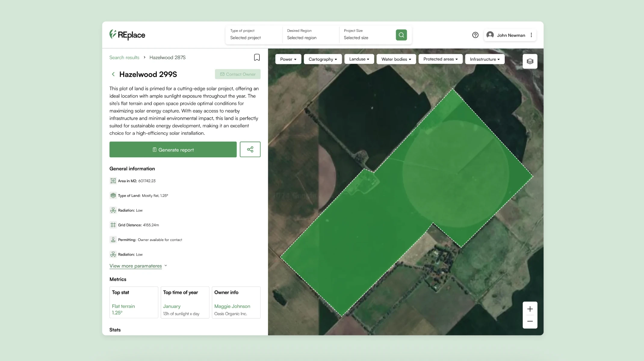644x361 pixels.
Task: Click the REplace logo
Action: coord(127,35)
